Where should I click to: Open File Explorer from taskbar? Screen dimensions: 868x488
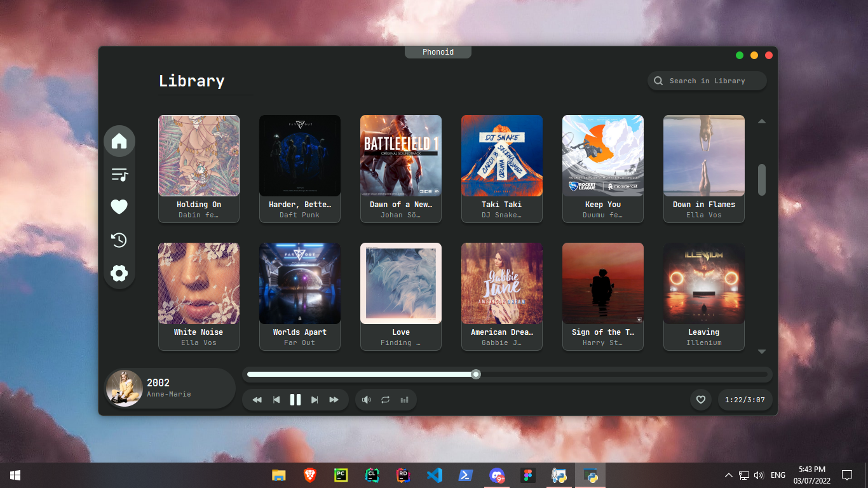[278, 475]
